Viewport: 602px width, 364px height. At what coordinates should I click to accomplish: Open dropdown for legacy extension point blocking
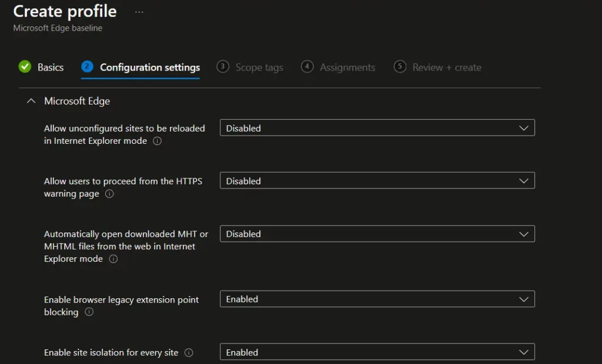(x=377, y=299)
